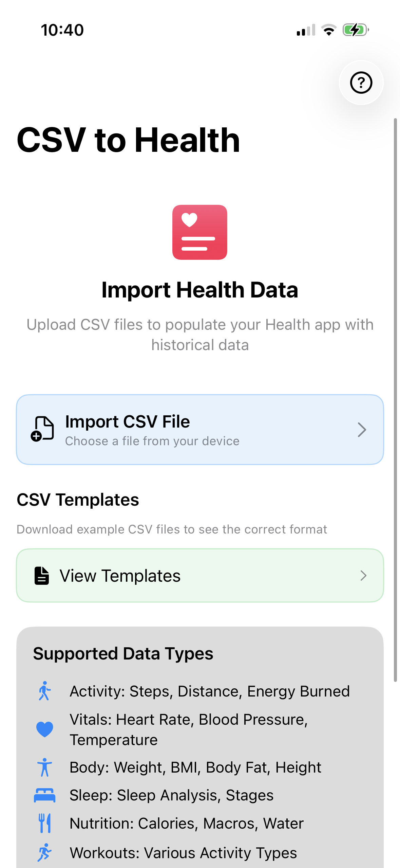Tap the bed Sleep icon
Image resolution: width=400 pixels, height=868 pixels.
44,795
